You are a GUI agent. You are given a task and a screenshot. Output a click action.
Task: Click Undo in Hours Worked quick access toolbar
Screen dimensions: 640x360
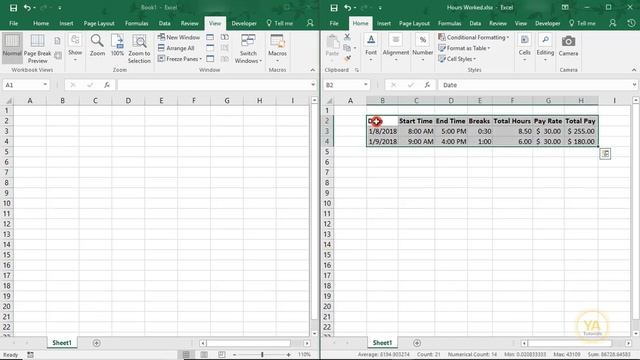(x=347, y=7)
